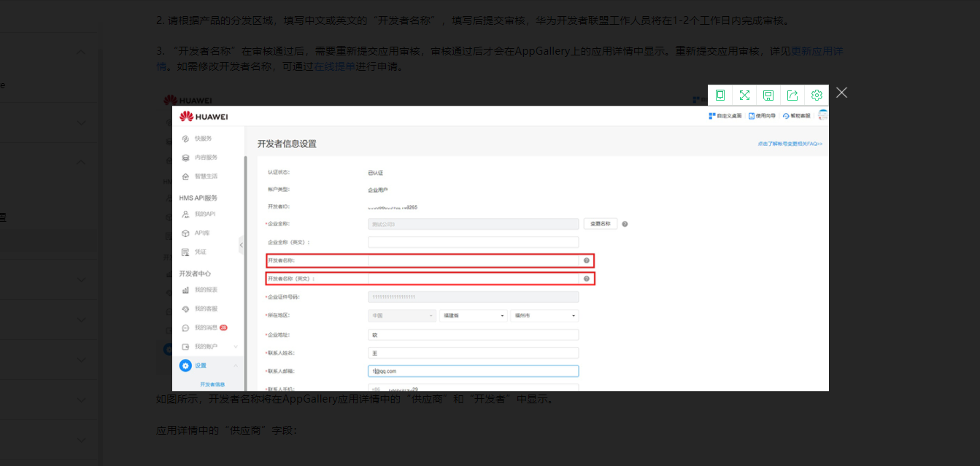980x466 pixels.
Task: Open image viewer settings via the gear icon
Action: click(817, 95)
